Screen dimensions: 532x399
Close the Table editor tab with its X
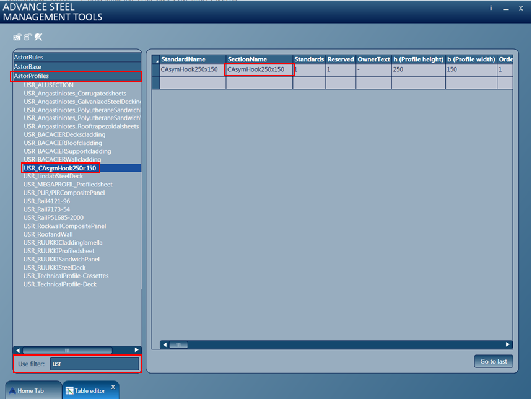[113, 387]
